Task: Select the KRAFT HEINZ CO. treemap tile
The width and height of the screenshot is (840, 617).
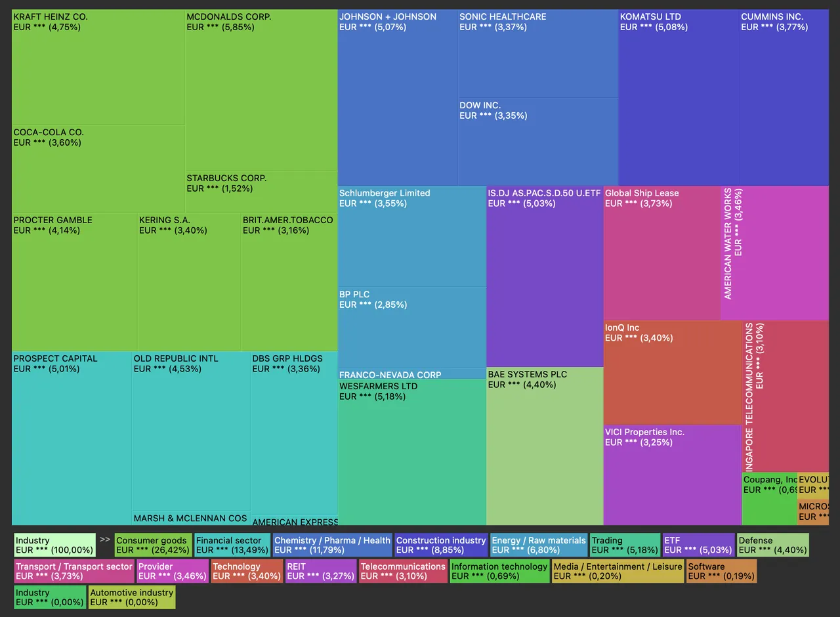Action: pyautogui.click(x=98, y=67)
